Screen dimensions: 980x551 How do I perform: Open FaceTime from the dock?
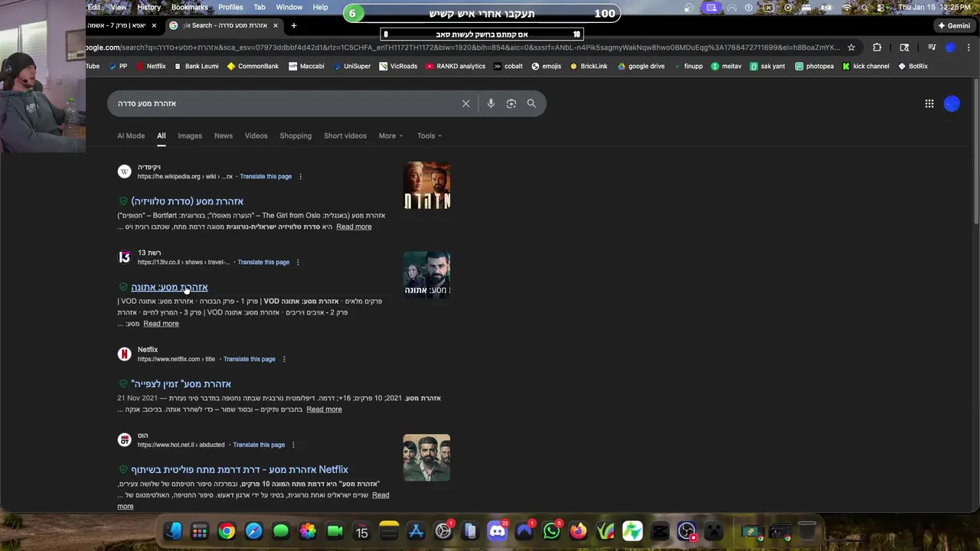click(x=335, y=531)
